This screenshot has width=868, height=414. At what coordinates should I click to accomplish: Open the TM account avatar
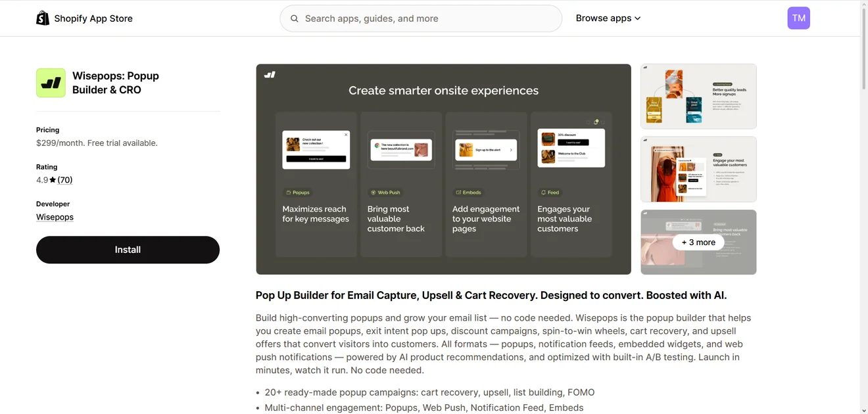coord(798,18)
